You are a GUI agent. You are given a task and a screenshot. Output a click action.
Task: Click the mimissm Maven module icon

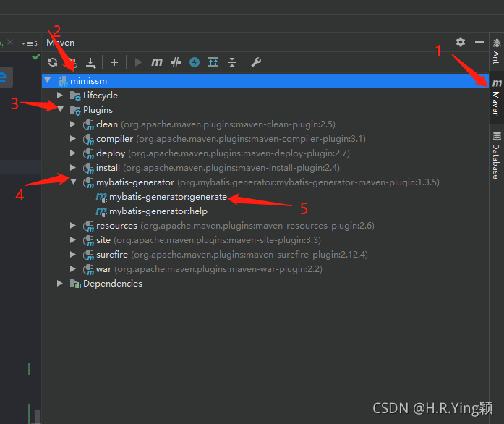pyautogui.click(x=63, y=81)
